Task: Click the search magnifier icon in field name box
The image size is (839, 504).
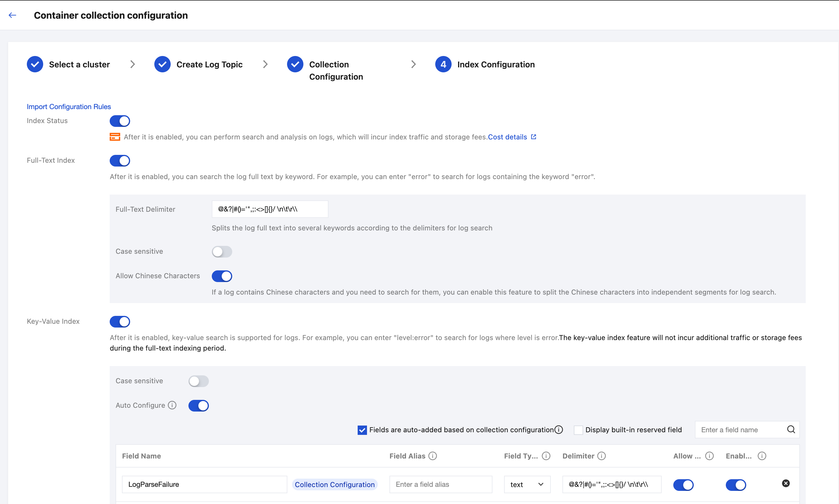Action: (791, 430)
